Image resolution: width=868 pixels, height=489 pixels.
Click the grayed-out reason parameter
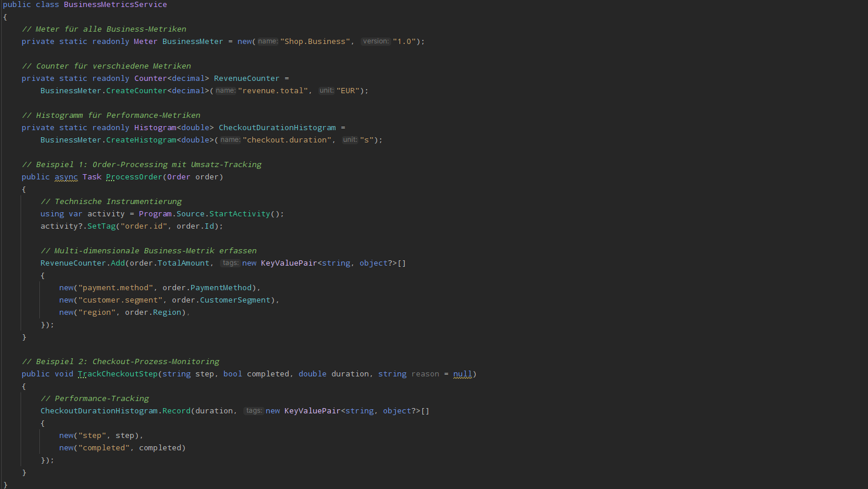425,374
